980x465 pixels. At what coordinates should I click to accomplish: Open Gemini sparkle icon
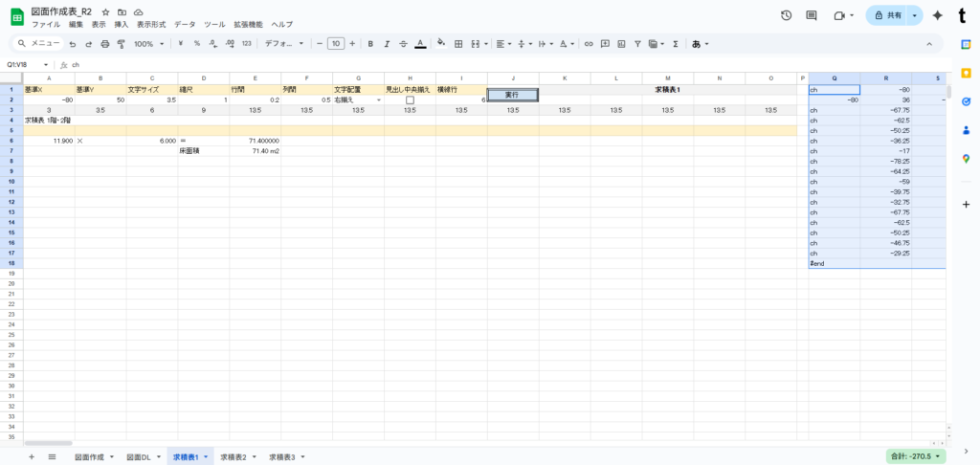[938, 15]
